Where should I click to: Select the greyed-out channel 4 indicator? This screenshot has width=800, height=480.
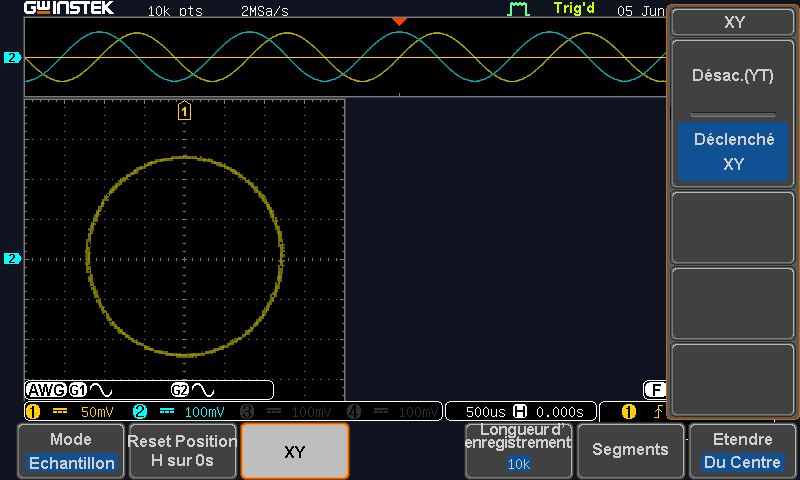[354, 412]
